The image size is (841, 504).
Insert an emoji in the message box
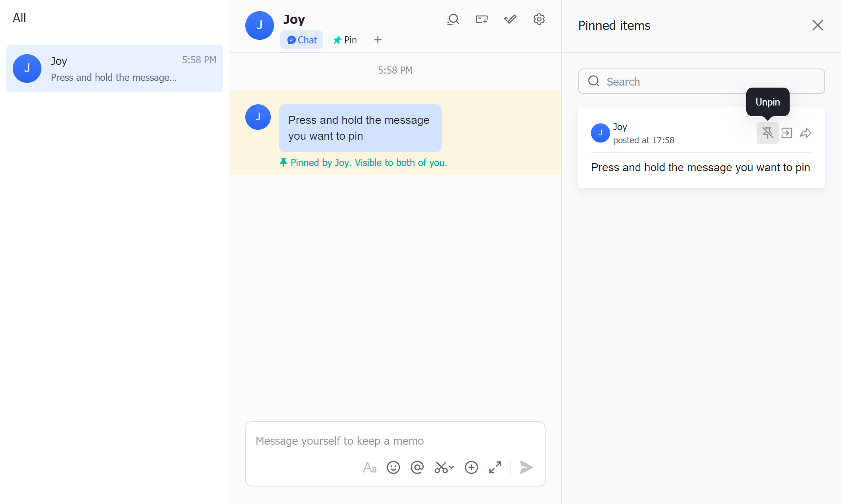tap(393, 467)
